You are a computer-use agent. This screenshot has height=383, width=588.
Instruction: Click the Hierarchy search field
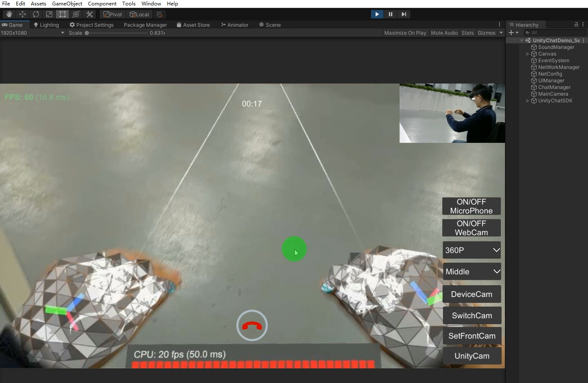tap(555, 33)
